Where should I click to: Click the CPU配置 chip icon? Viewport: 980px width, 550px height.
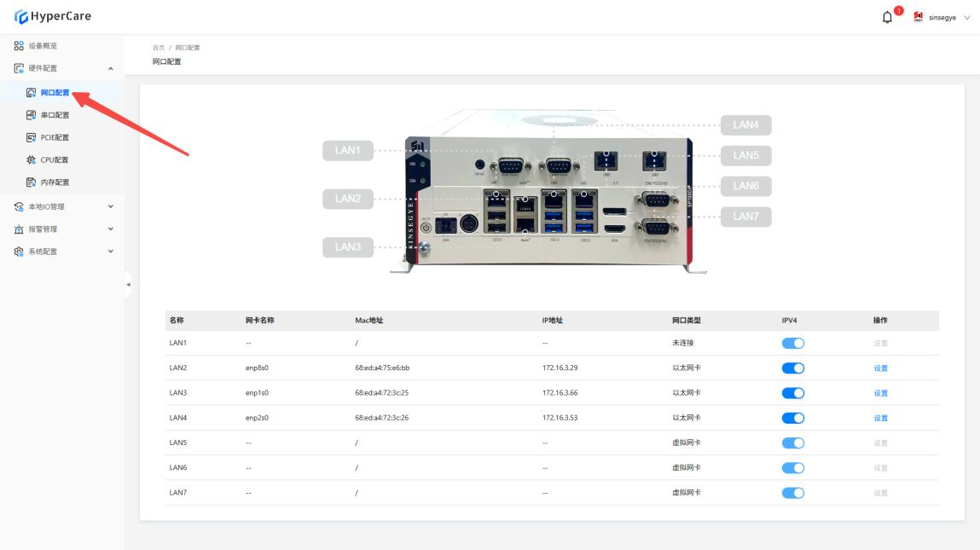(x=32, y=160)
